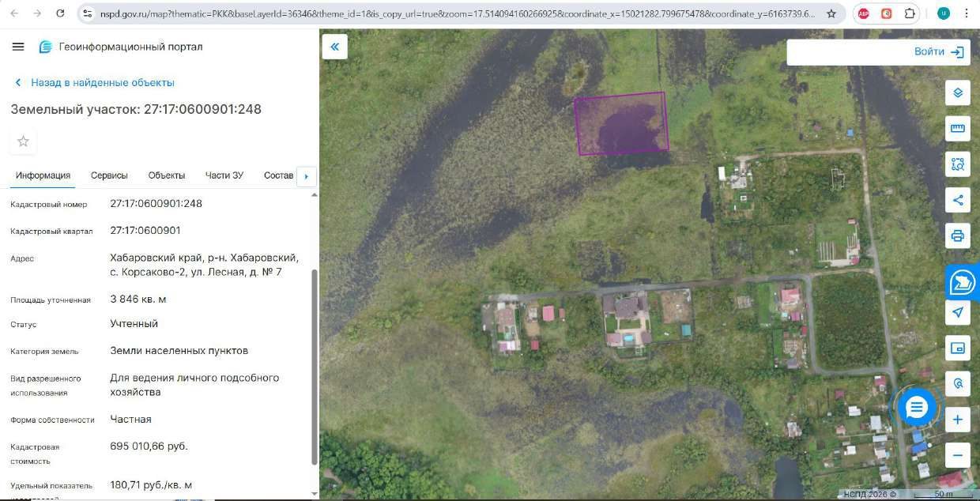Go back in browser history

point(15,13)
